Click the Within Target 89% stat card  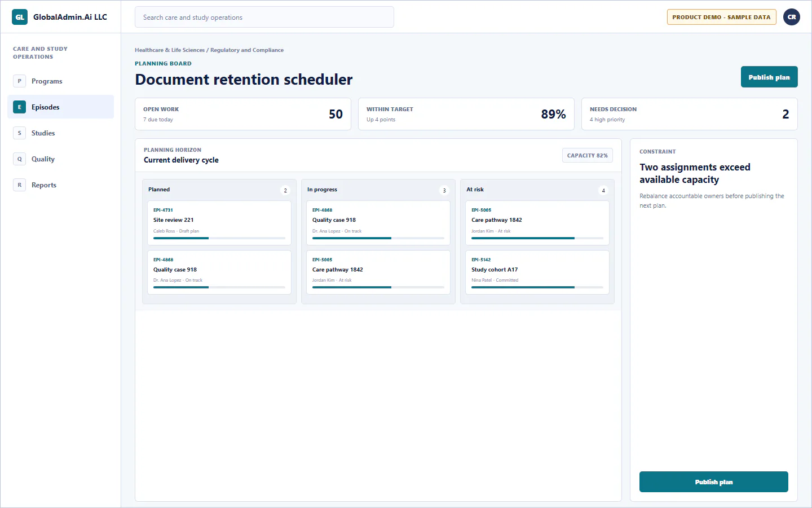pyautogui.click(x=466, y=114)
